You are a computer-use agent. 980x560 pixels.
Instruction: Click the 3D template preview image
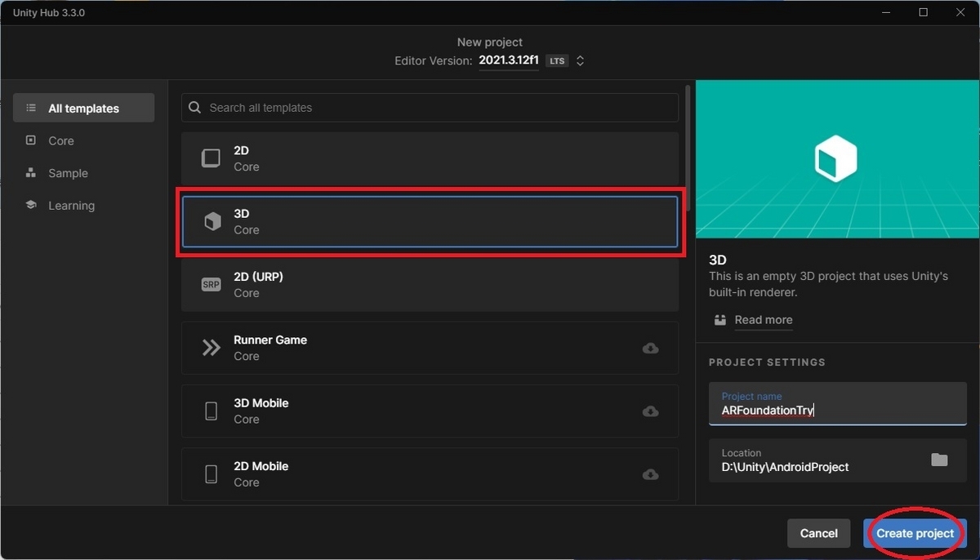point(837,159)
